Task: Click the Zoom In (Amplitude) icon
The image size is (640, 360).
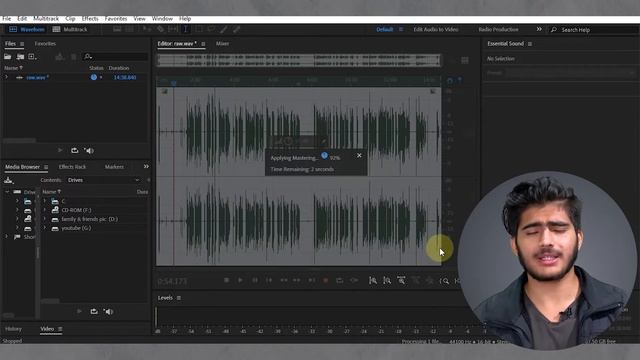Action: pyautogui.click(x=373, y=280)
